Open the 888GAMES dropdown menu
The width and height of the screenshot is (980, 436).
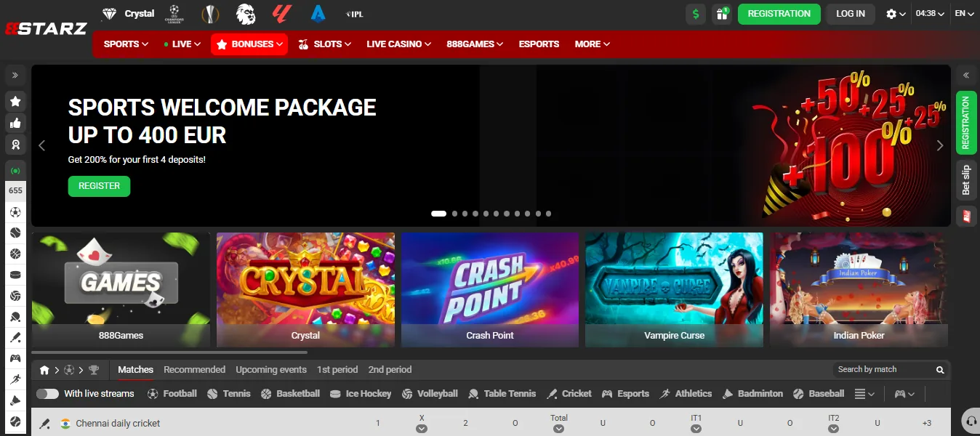[x=475, y=44]
